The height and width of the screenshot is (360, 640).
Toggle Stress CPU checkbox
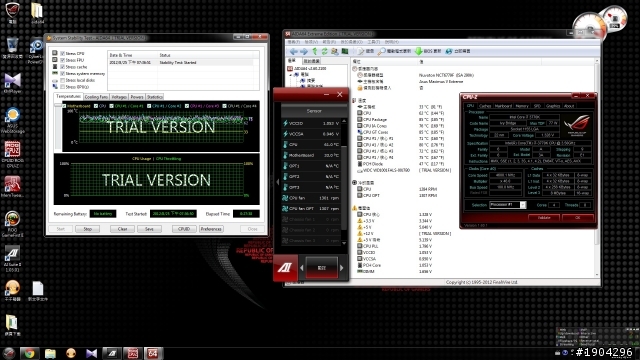tap(62, 53)
